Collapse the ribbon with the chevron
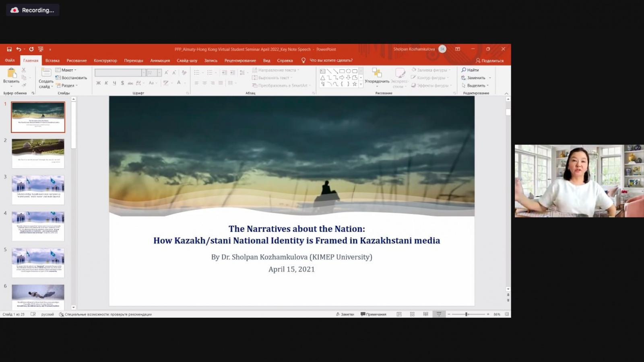The height and width of the screenshot is (362, 644). [x=506, y=93]
